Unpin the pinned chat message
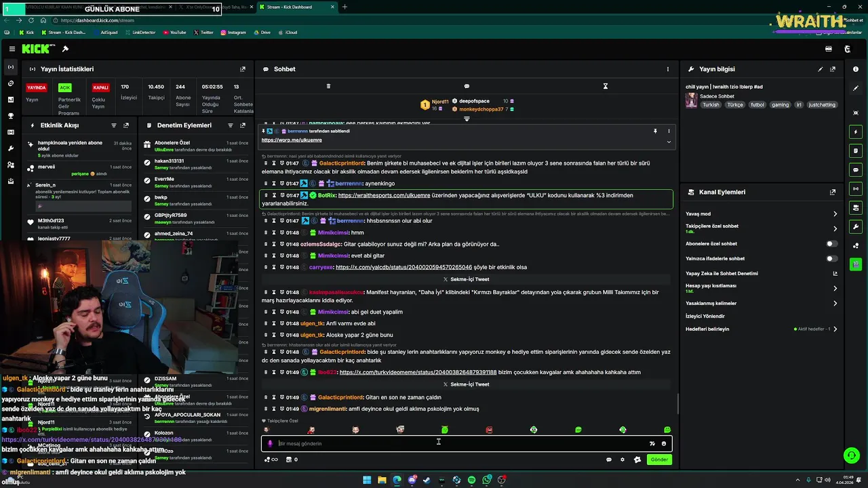The width and height of the screenshot is (868, 488). 655,131
